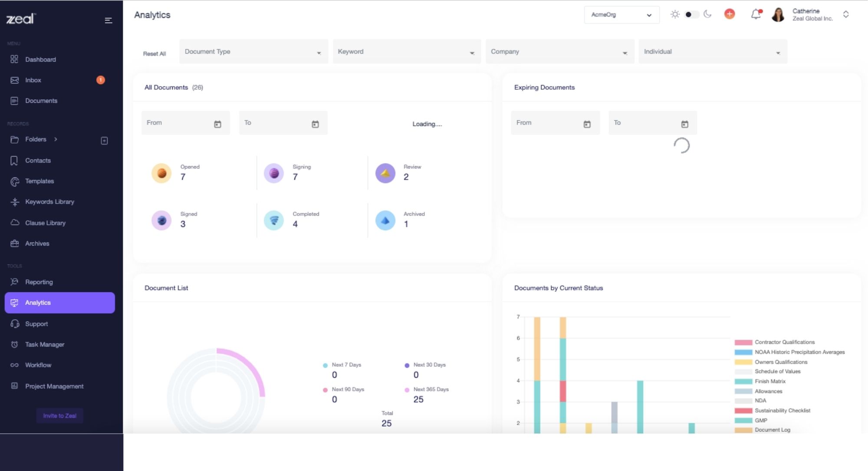Click the add folder icon beside Folders
This screenshot has height=471, width=868.
[104, 141]
